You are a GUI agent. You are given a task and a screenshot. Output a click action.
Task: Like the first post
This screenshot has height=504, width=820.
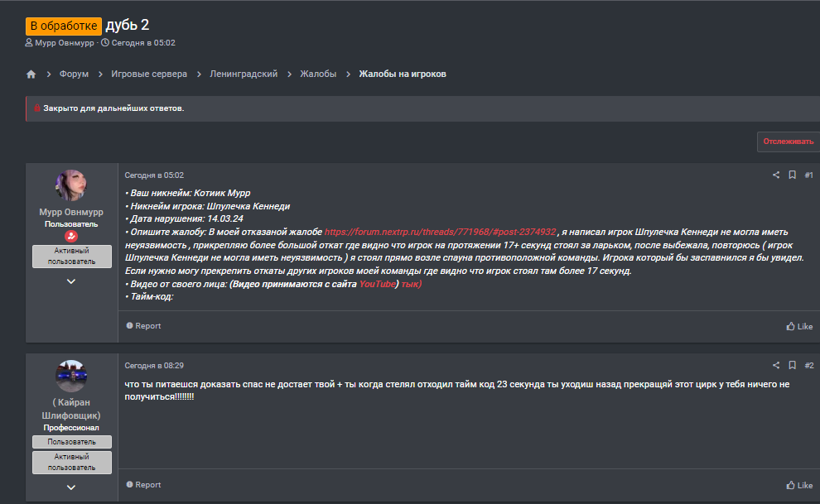[799, 326]
